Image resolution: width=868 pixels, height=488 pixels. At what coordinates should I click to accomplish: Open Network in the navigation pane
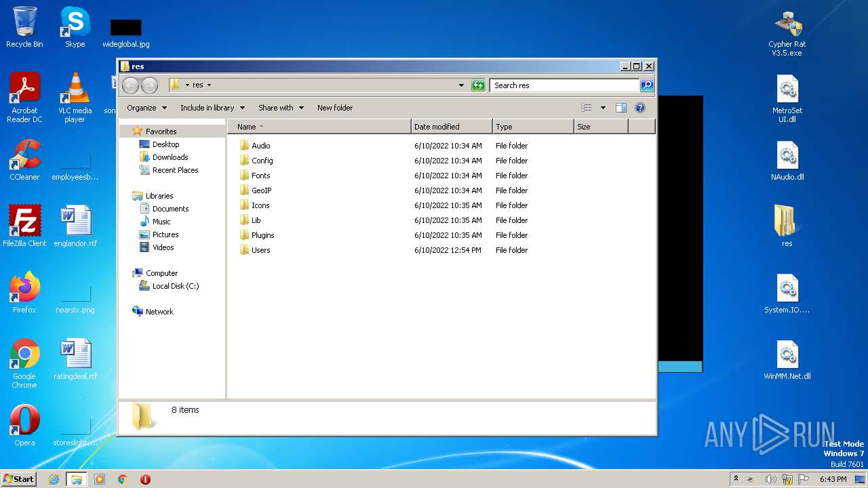pyautogui.click(x=159, y=312)
